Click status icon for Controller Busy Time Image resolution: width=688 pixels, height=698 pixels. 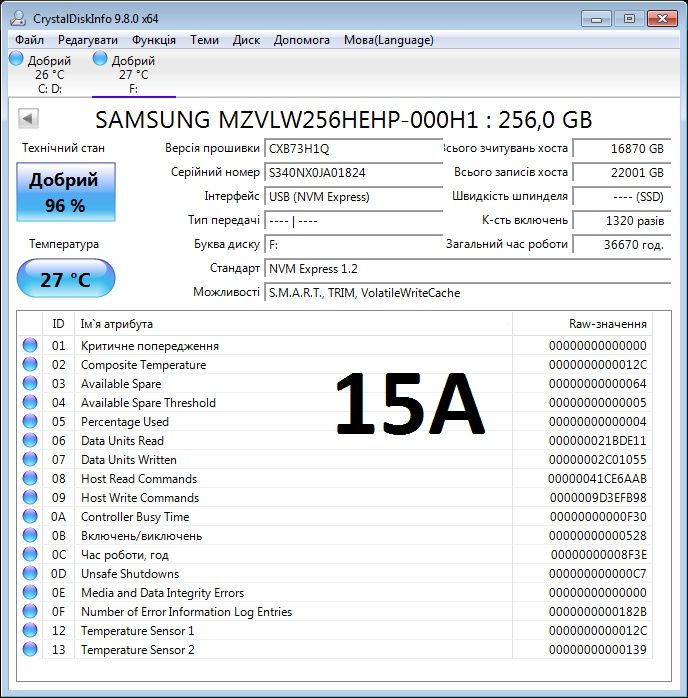point(30,516)
